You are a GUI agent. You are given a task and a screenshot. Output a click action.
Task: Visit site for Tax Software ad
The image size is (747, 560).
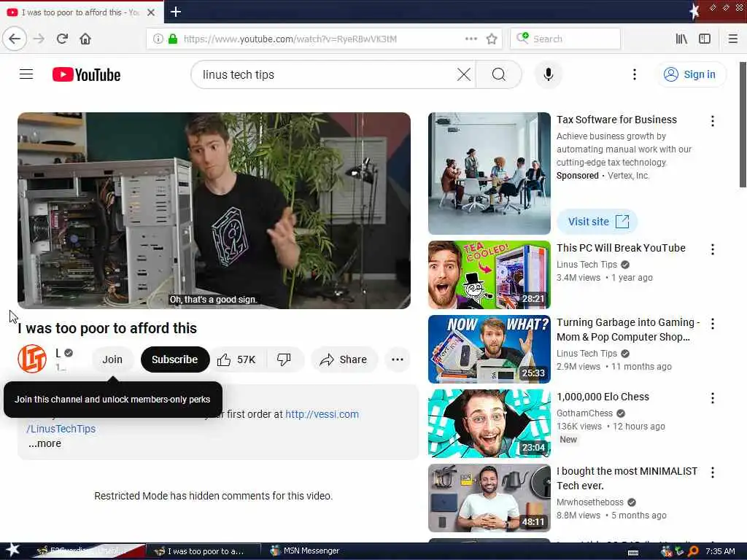point(597,222)
